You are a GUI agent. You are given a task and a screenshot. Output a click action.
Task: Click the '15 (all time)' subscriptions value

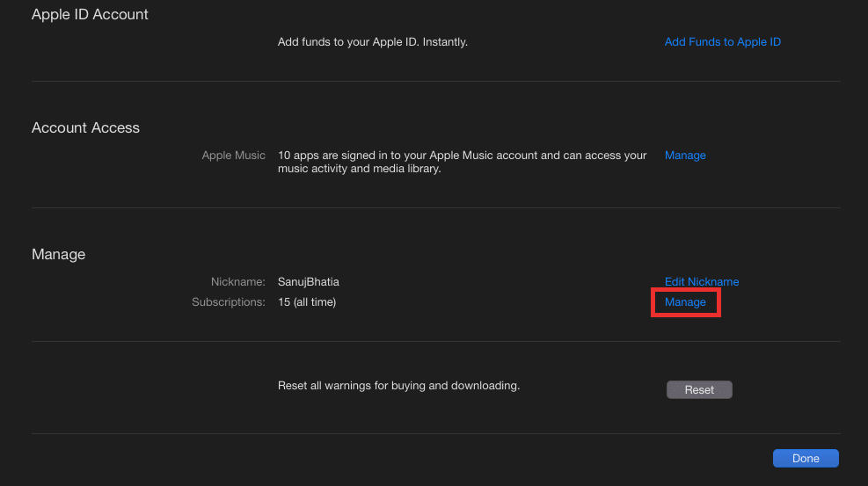click(x=307, y=302)
